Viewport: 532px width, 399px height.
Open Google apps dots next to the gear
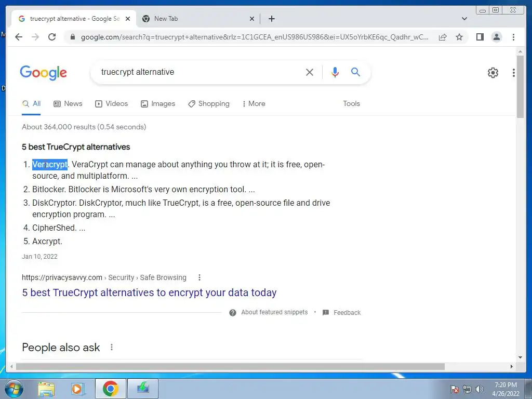(514, 73)
